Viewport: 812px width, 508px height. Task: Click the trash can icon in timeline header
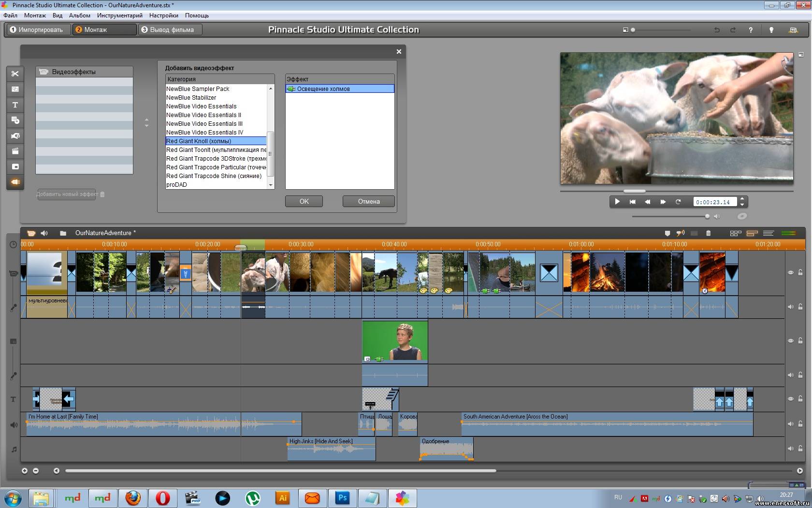708,233
